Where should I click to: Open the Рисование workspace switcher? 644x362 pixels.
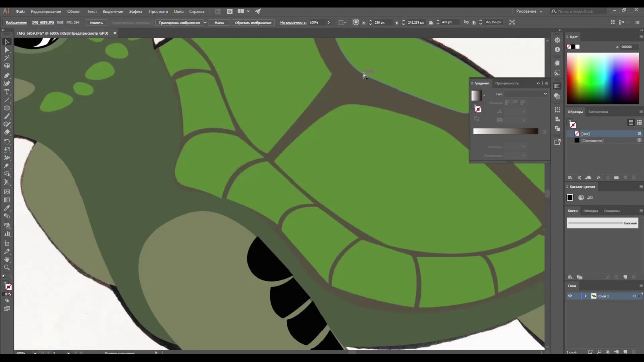pyautogui.click(x=530, y=11)
